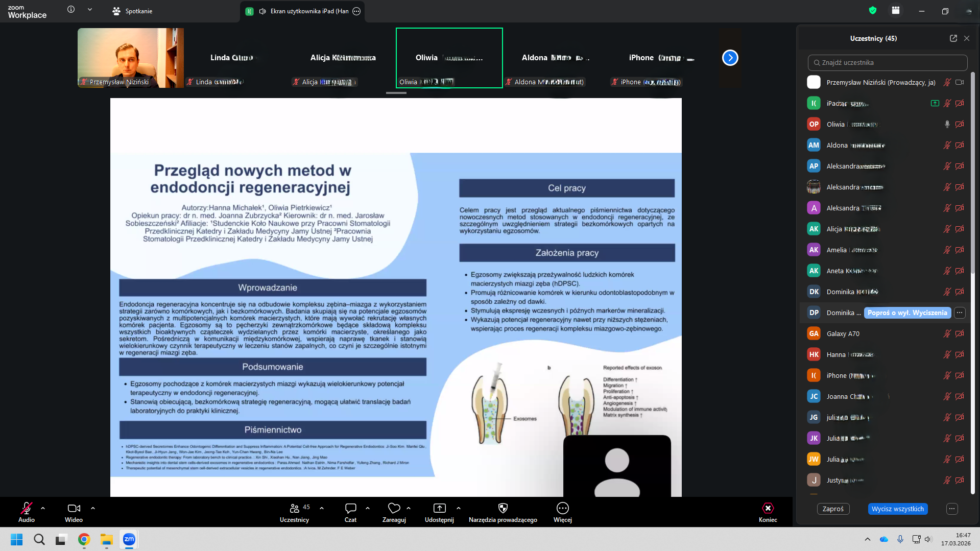Toggle the Audio microphone mute

tap(27, 512)
